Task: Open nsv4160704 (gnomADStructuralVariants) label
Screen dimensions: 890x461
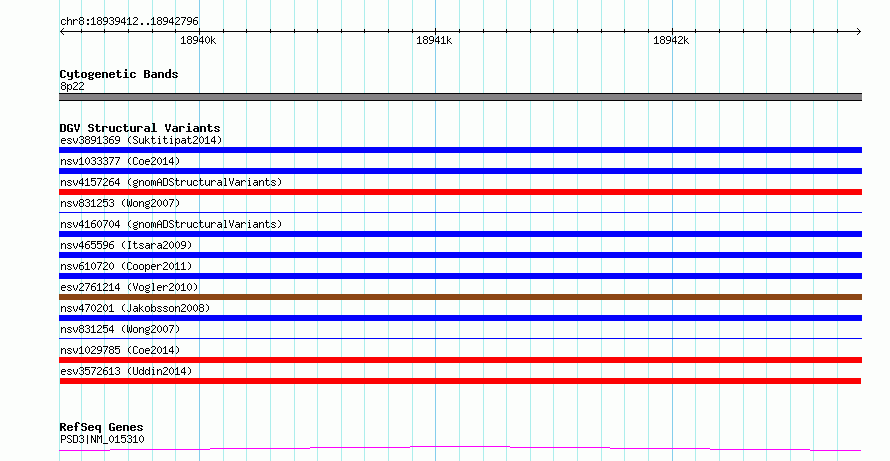Action: (x=171, y=224)
